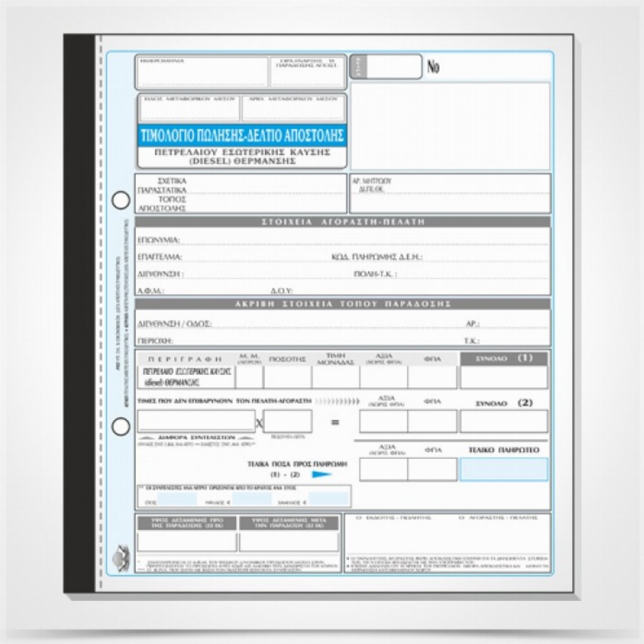Click the 'ΚΩΔ. ΠΛΗΡΩΜΗΣ Δ.Ε.Η.:' label

click(x=377, y=257)
